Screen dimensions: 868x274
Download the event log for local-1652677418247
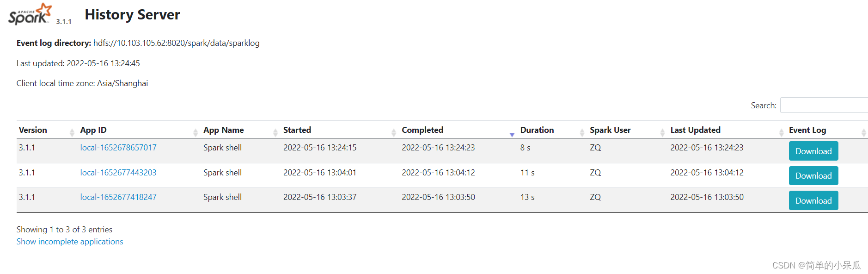coord(813,200)
